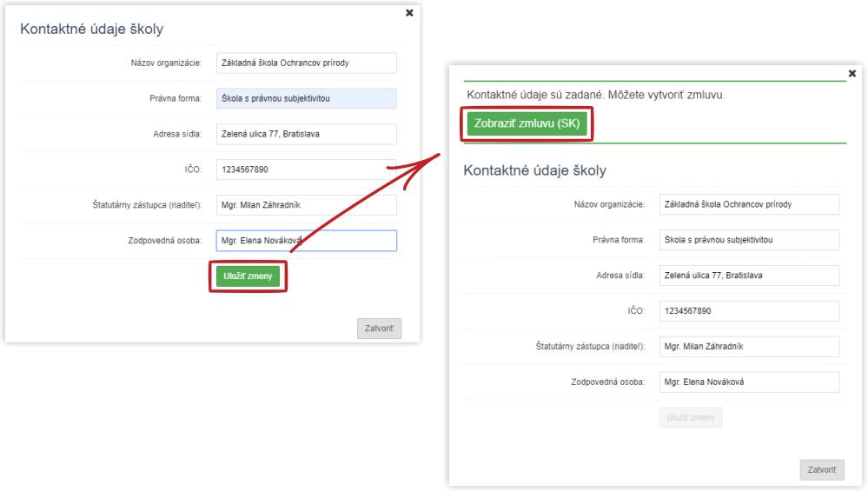Click Zatvoriť in the right dialog
This screenshot has height=492, width=868.
coord(822,469)
